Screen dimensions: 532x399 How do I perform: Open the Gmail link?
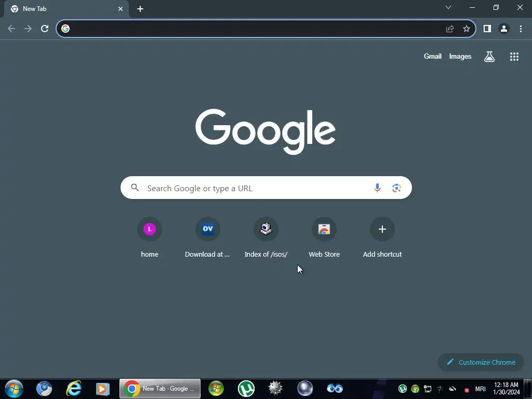(432, 56)
